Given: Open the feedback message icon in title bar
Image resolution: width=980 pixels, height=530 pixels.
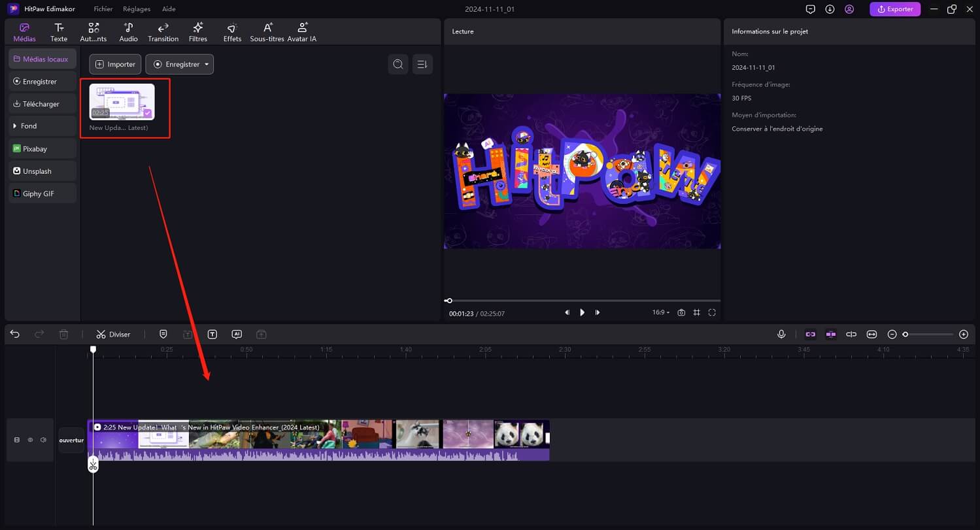Looking at the screenshot, I should [x=811, y=9].
